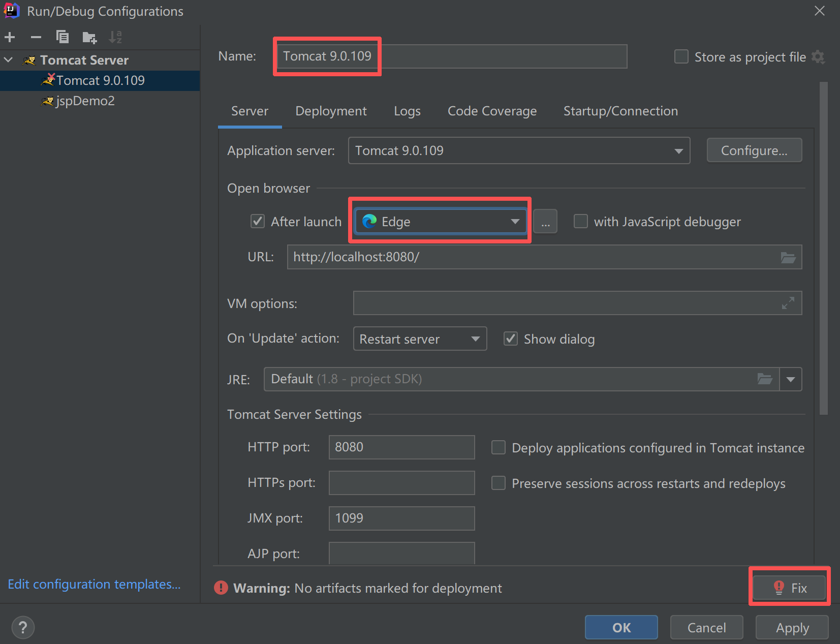Click the Store as project file gear icon
Image resolution: width=840 pixels, height=644 pixels.
click(818, 57)
